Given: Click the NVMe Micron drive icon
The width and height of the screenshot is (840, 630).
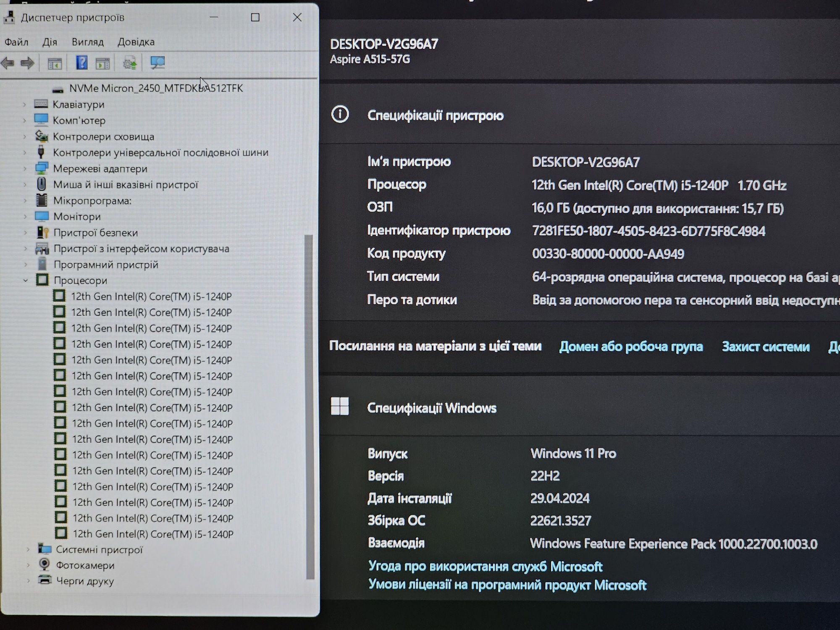Looking at the screenshot, I should pyautogui.click(x=58, y=89).
